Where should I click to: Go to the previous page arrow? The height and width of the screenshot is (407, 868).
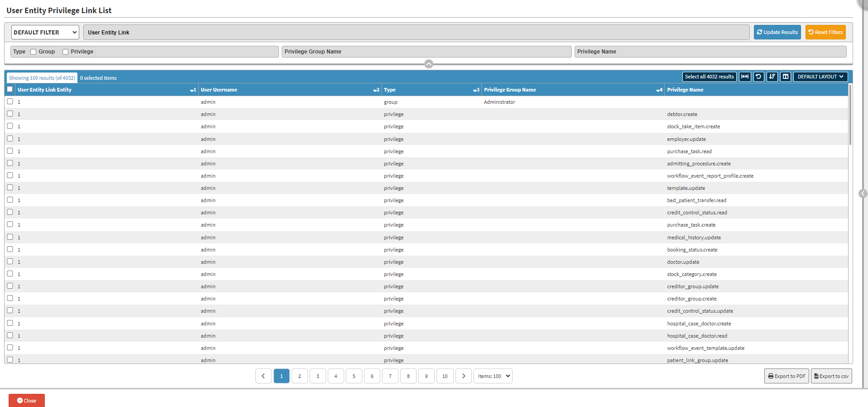[263, 376]
